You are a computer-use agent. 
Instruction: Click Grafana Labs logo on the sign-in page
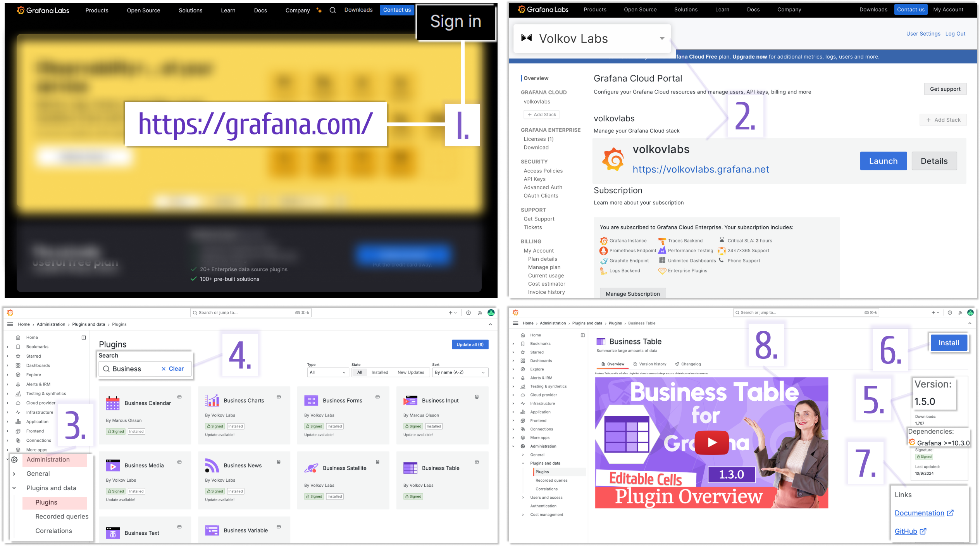point(43,10)
